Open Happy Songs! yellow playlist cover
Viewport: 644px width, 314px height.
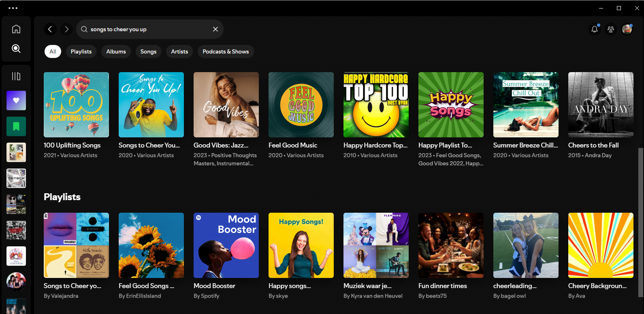click(301, 245)
